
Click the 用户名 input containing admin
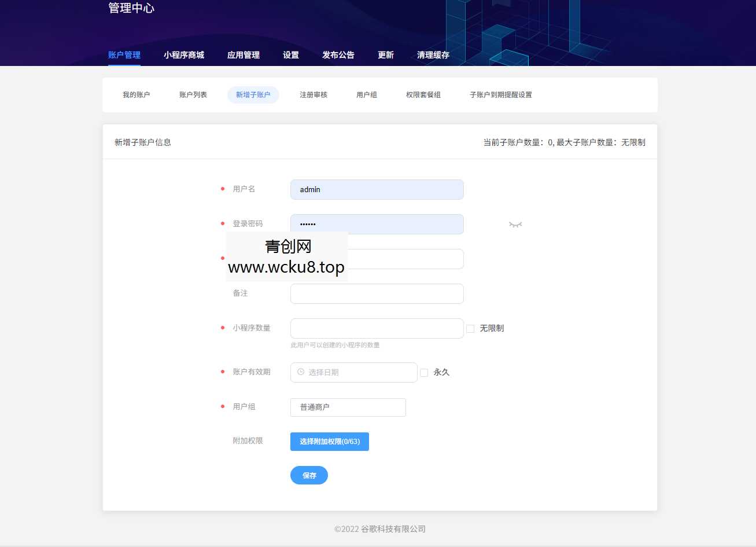[x=377, y=189]
